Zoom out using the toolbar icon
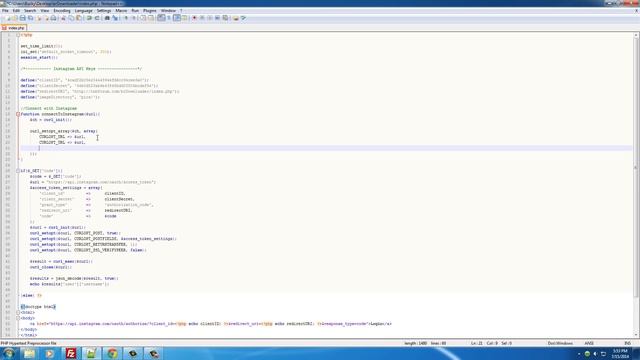This screenshot has width=640, height=360. coord(133,18)
